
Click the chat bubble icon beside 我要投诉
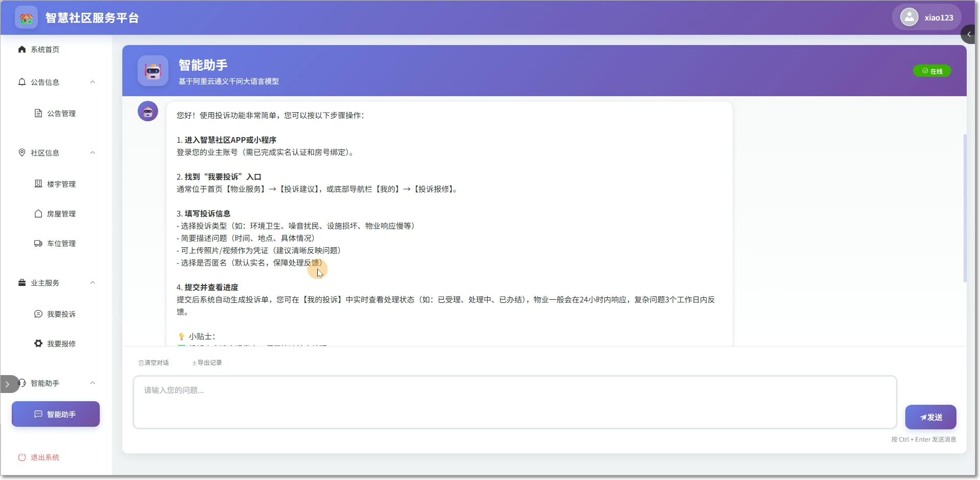tap(38, 314)
